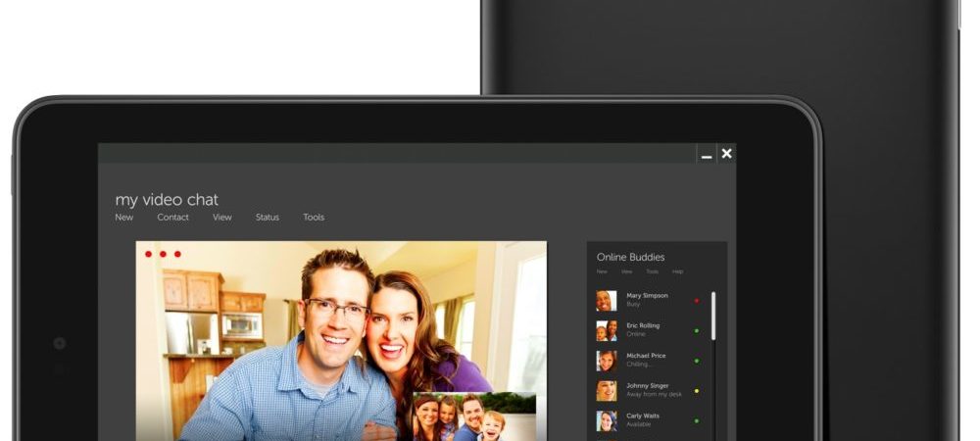Screen dimensions: 980x441
Task: Click the 'my video chat' title
Action: [x=167, y=200]
